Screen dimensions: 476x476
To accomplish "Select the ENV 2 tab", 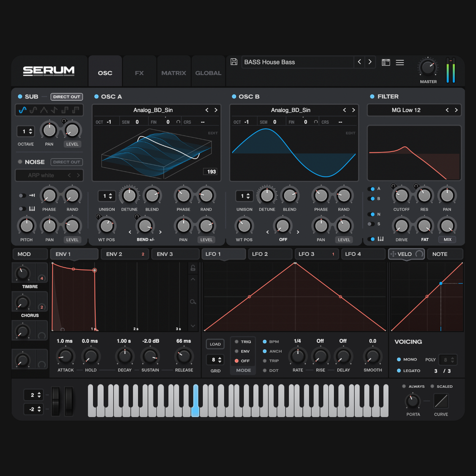I will (x=125, y=254).
